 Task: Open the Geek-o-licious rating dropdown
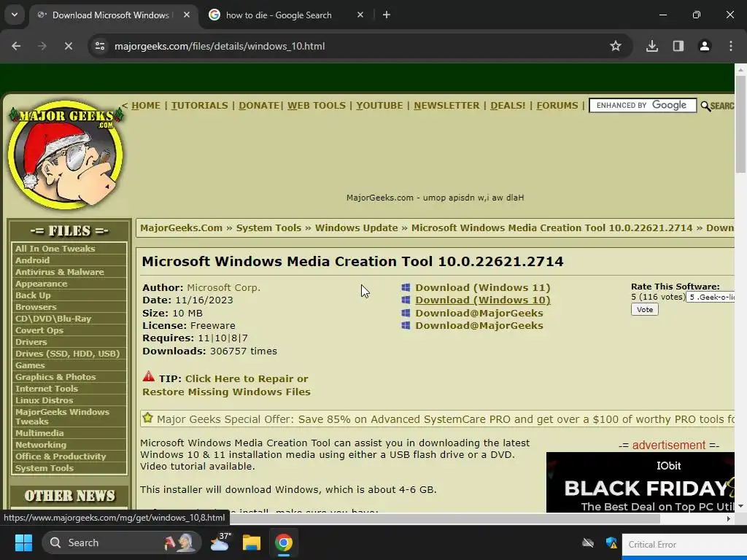pyautogui.click(x=711, y=297)
